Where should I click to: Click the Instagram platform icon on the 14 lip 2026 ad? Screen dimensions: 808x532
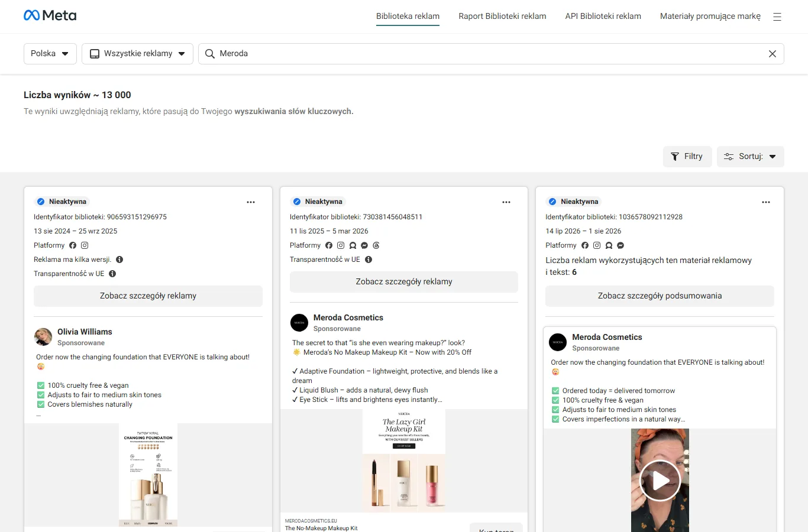[597, 245]
